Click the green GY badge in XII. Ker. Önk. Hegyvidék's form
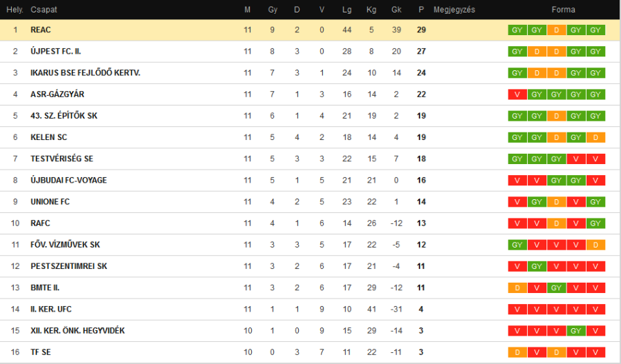The width and height of the screenshot is (621, 364). pyautogui.click(x=577, y=331)
